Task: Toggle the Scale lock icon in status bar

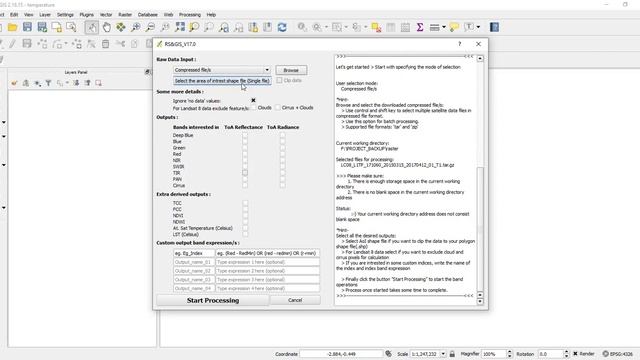Action: (452, 354)
